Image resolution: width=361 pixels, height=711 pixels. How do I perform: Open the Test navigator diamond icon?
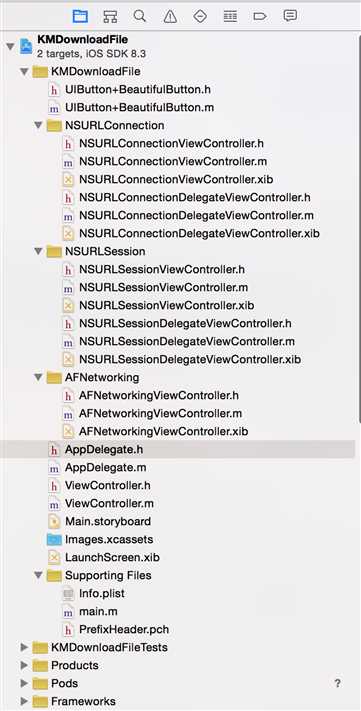[200, 16]
